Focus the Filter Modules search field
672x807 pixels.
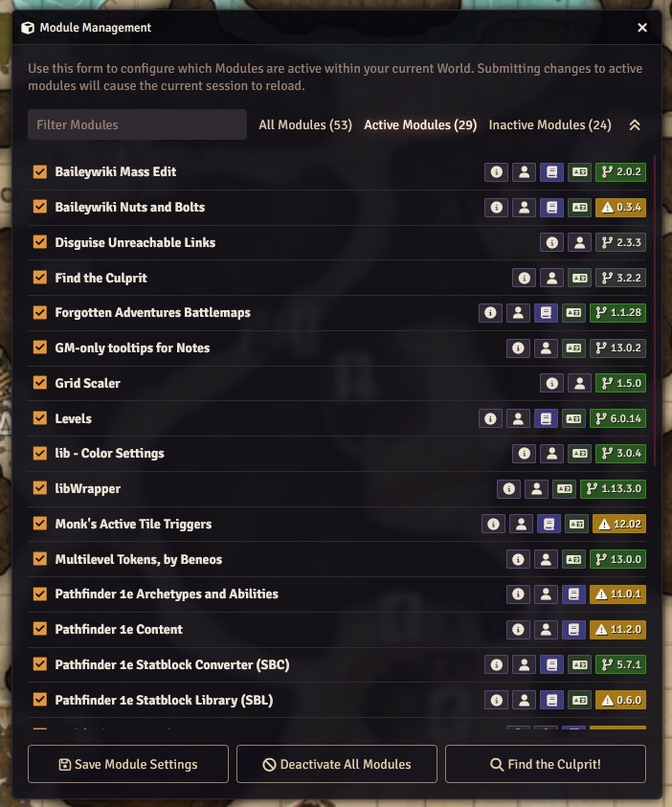pos(138,124)
